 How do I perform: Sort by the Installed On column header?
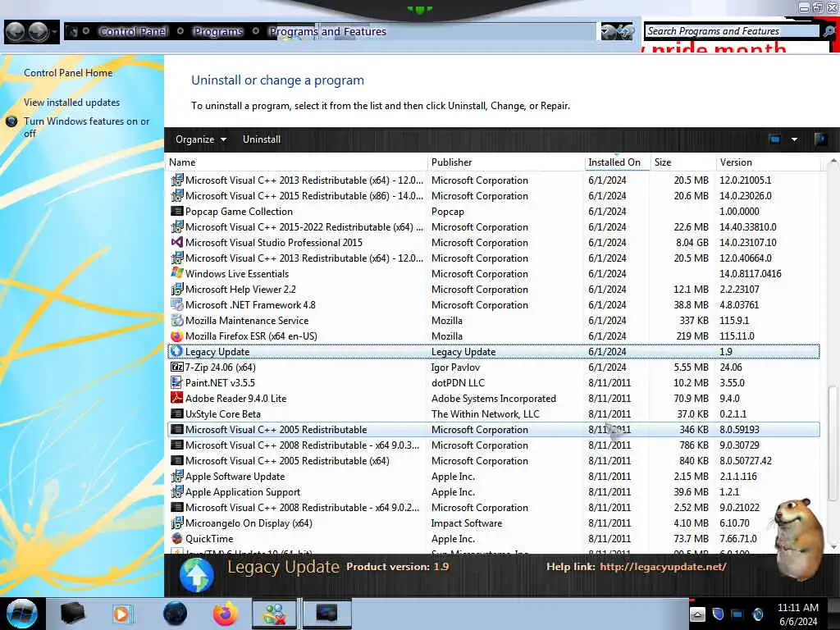[617, 162]
